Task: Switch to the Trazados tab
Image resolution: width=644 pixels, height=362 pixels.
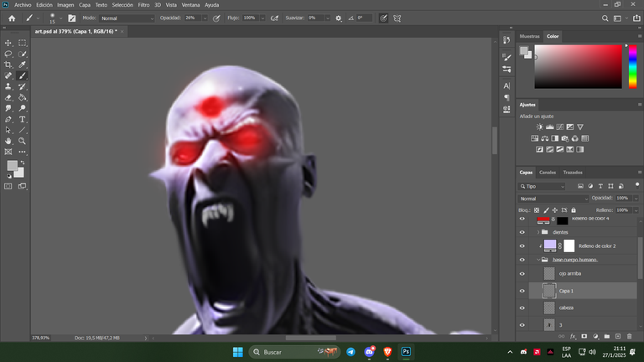Action: [573, 173]
